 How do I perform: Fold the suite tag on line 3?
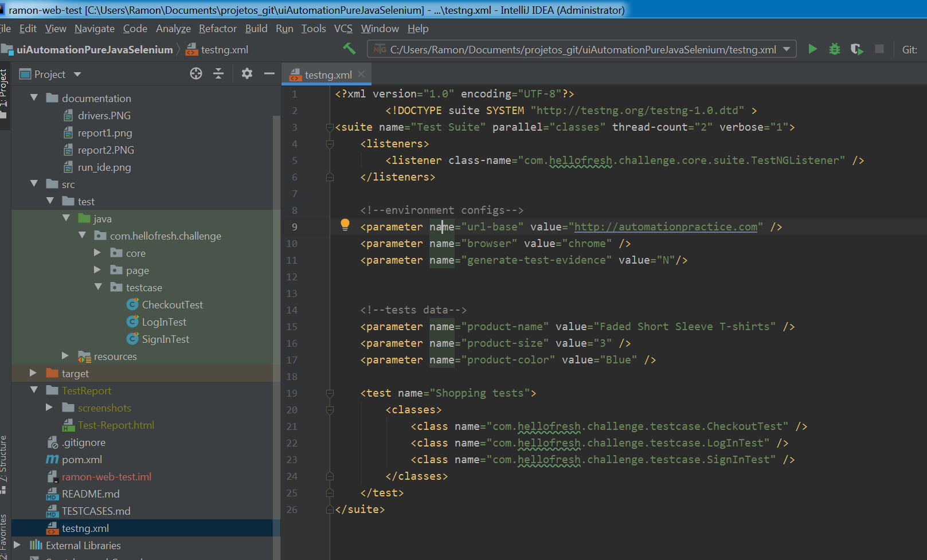(x=330, y=127)
